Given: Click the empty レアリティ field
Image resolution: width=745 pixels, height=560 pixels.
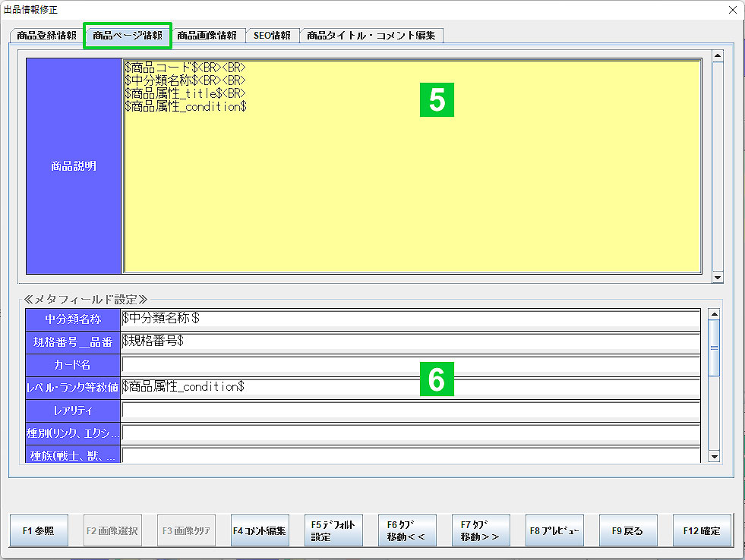Looking at the screenshot, I should 410,411.
